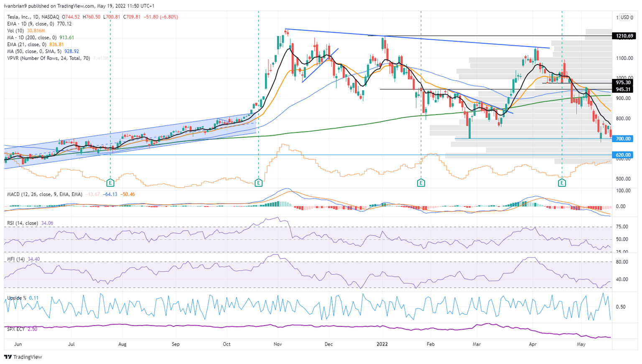Image resolution: width=642 pixels, height=364 pixels.
Task: Click the Aug label on the time axis
Action: 122,344
